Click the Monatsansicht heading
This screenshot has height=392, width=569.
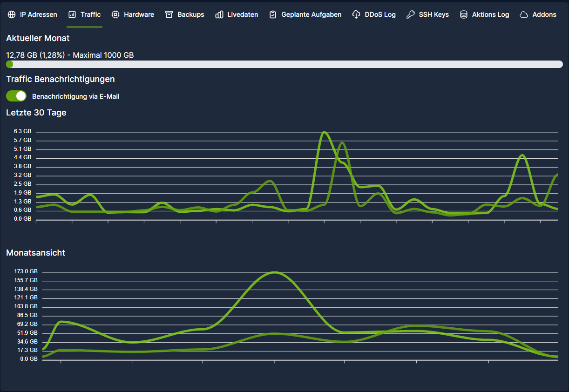35,253
